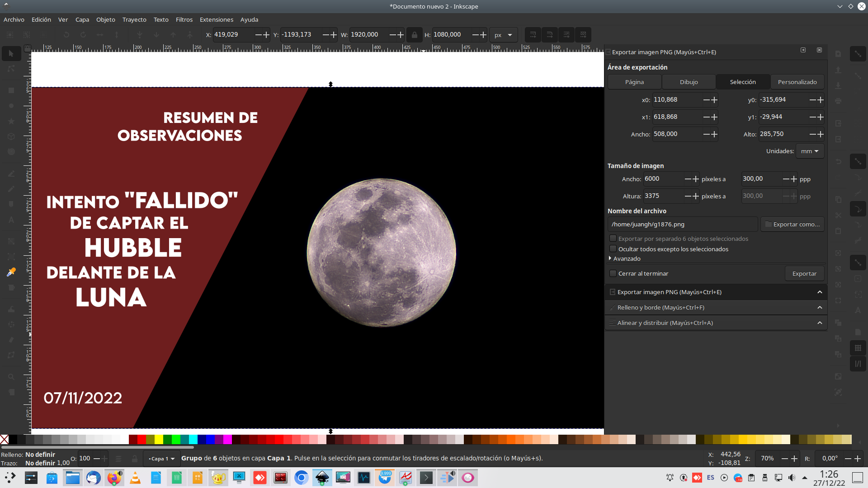Image resolution: width=868 pixels, height=488 pixels.
Task: Toggle scale rounded corners with rectangles
Action: tap(549, 35)
